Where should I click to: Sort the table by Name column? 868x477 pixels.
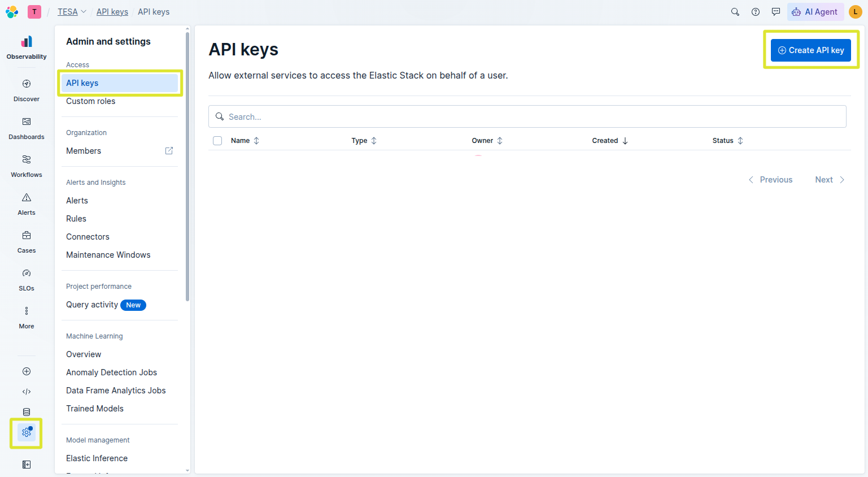click(x=245, y=141)
